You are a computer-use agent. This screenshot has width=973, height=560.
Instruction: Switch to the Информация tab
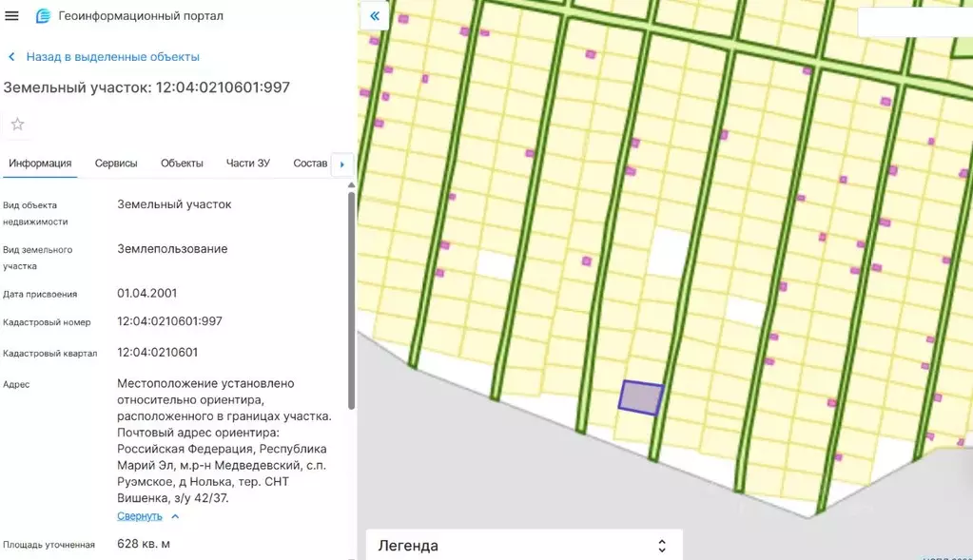[40, 164]
